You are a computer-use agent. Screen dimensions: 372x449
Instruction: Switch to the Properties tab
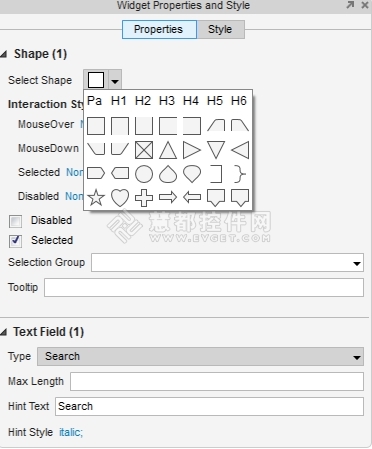click(159, 29)
